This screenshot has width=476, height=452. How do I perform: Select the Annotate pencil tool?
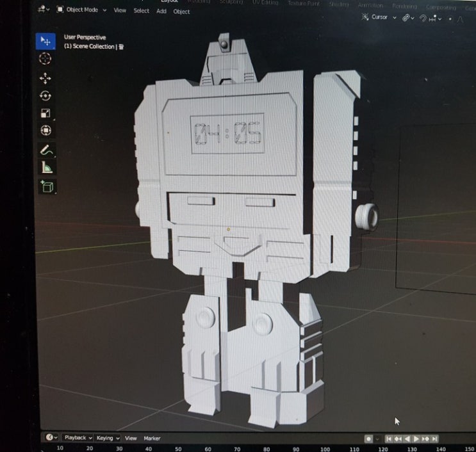[x=46, y=150]
